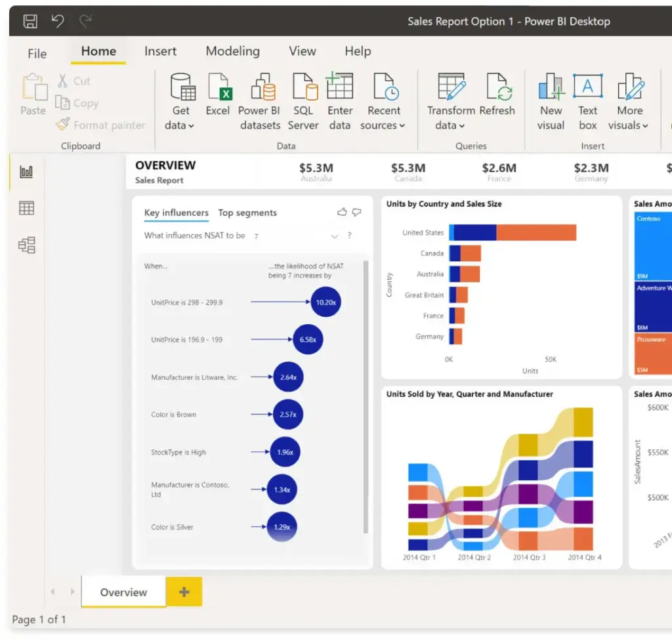Select the France $2.6M card
672x641 pixels.
(x=499, y=172)
